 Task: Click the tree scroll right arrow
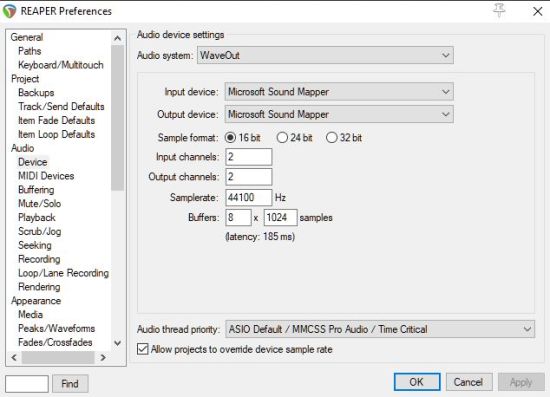[103, 357]
